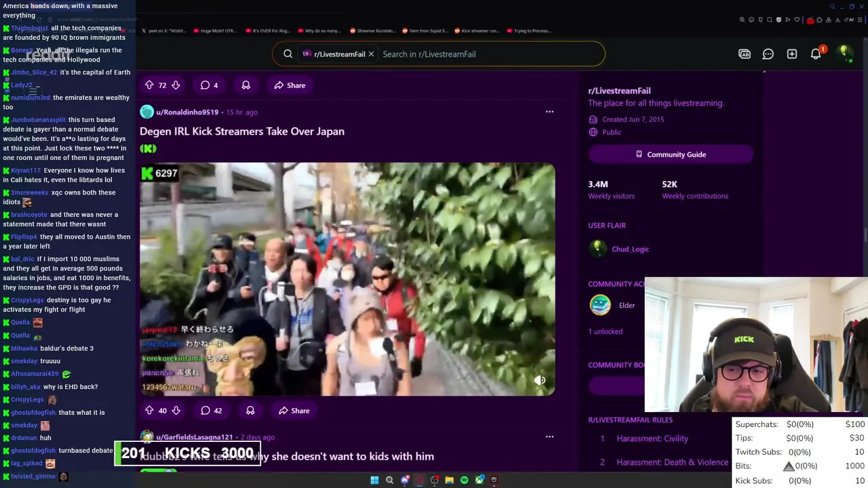Viewport: 868px width, 488px height.
Task: Click the create post plus icon
Action: pos(792,54)
